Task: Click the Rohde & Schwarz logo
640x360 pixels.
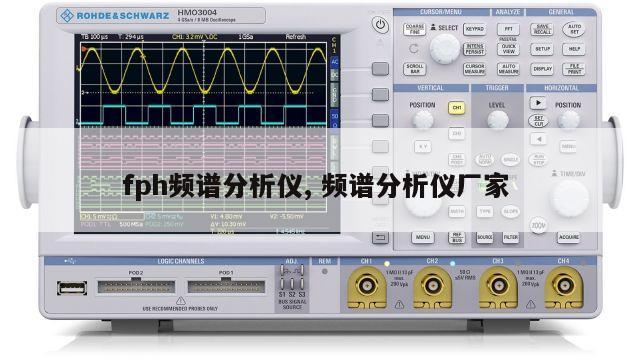Action: (x=115, y=16)
